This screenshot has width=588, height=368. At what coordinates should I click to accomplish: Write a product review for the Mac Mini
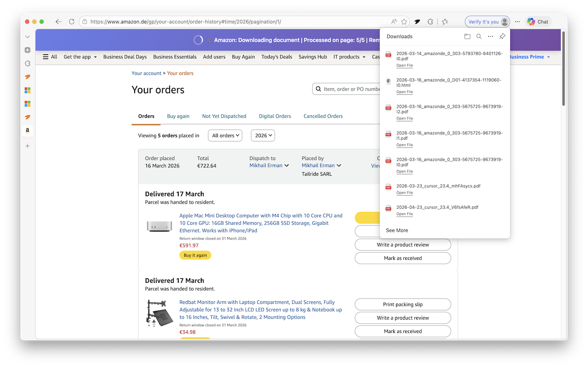coord(403,245)
